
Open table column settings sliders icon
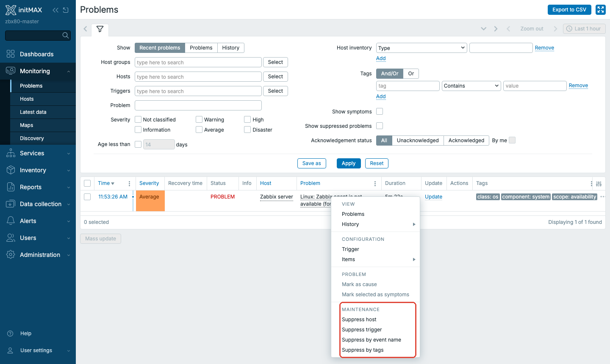(x=599, y=184)
